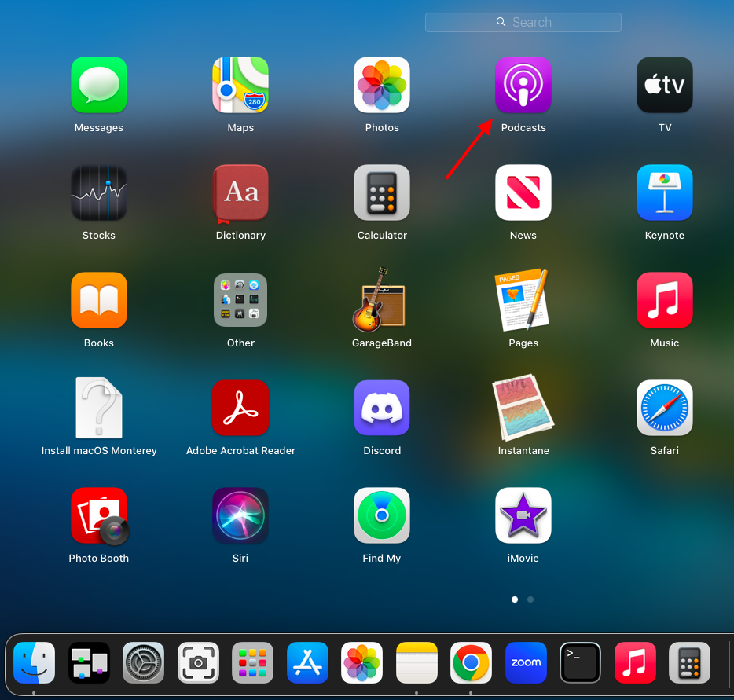This screenshot has width=734, height=700.
Task: Open the Apple TV app
Action: [x=665, y=85]
